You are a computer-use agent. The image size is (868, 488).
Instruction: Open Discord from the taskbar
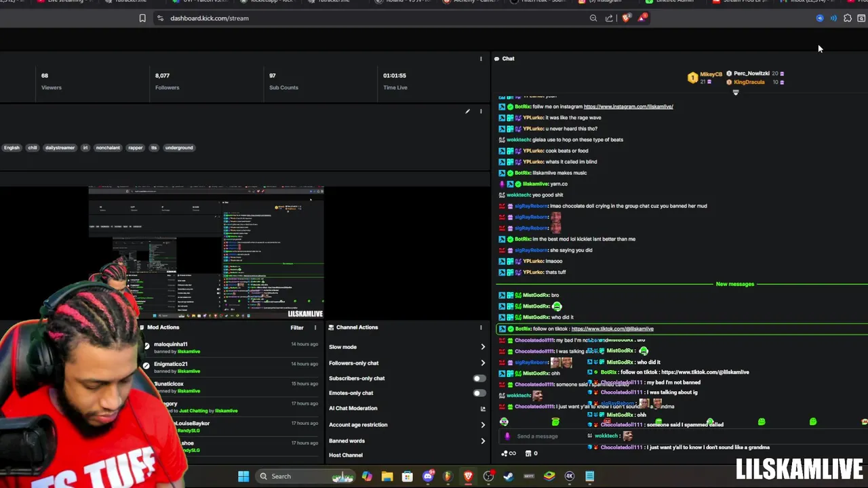click(428, 476)
